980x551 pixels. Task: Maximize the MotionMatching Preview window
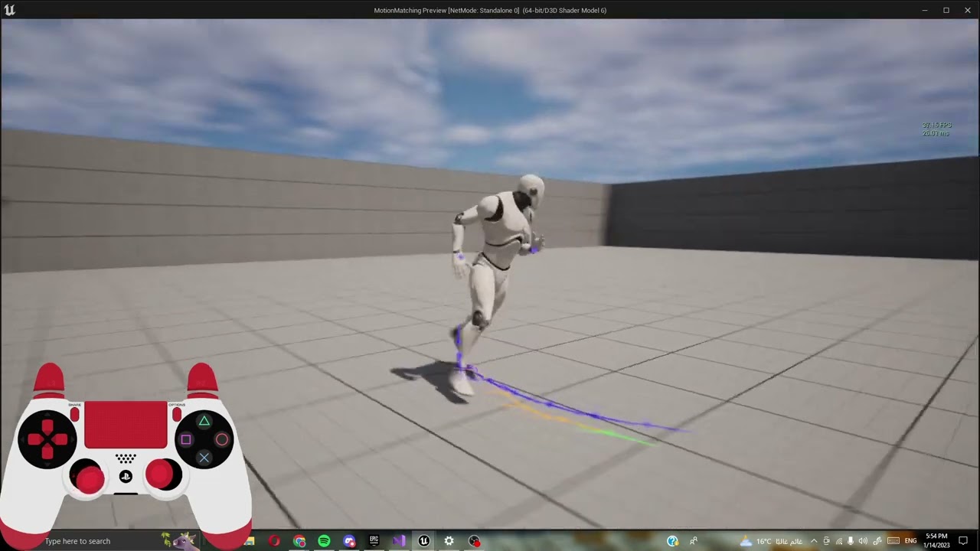[x=946, y=10]
